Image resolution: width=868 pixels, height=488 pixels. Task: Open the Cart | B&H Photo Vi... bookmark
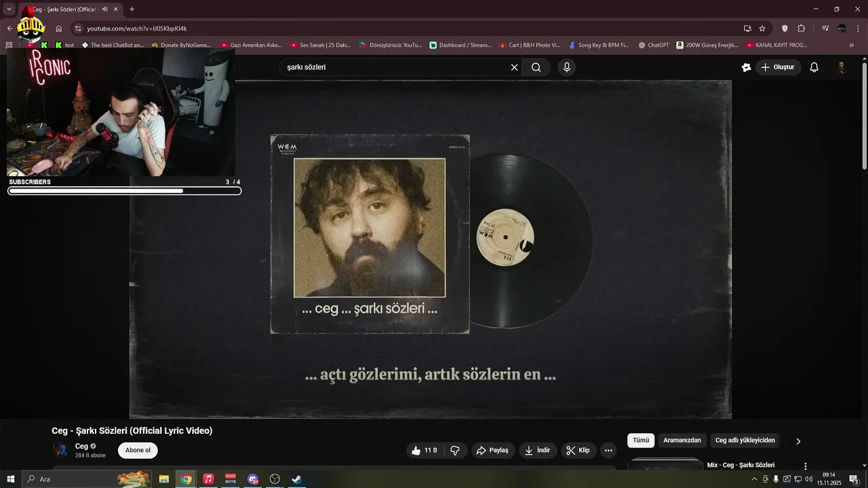coord(530,45)
